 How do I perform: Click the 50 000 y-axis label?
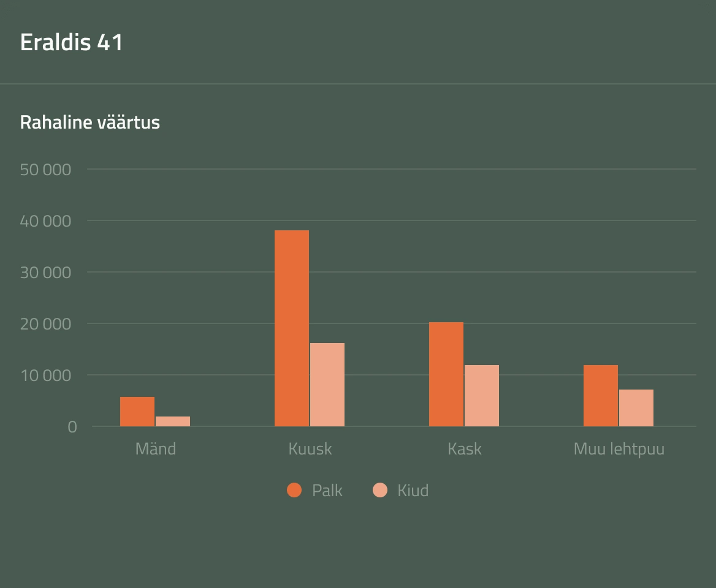tap(46, 170)
